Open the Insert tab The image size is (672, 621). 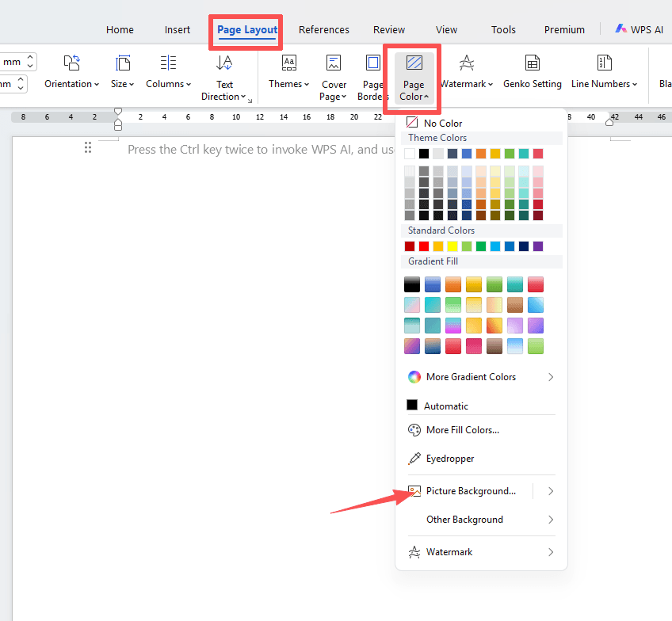point(178,30)
